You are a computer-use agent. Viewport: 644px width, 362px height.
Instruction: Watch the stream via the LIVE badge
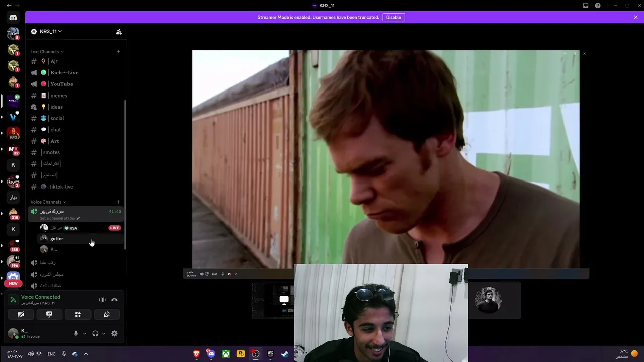coord(114,228)
